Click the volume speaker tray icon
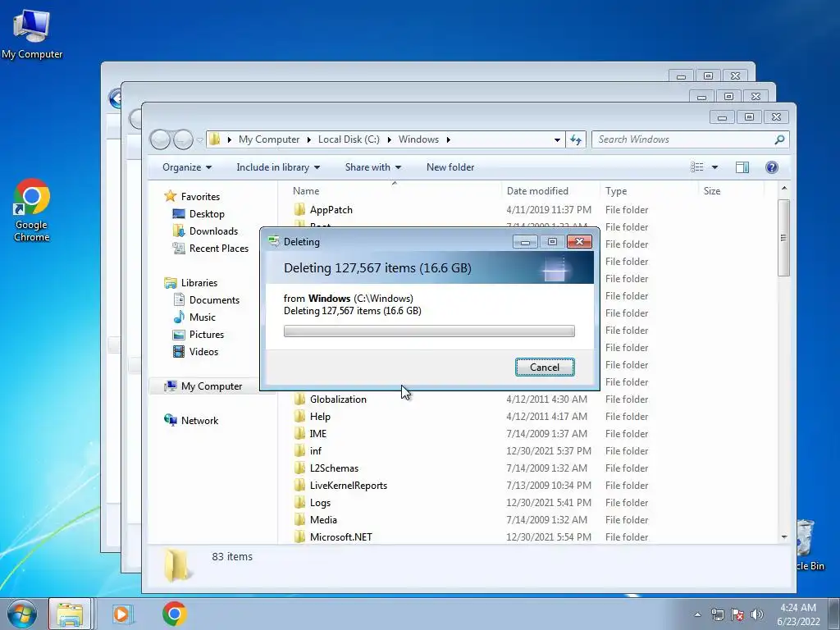 tap(757, 614)
